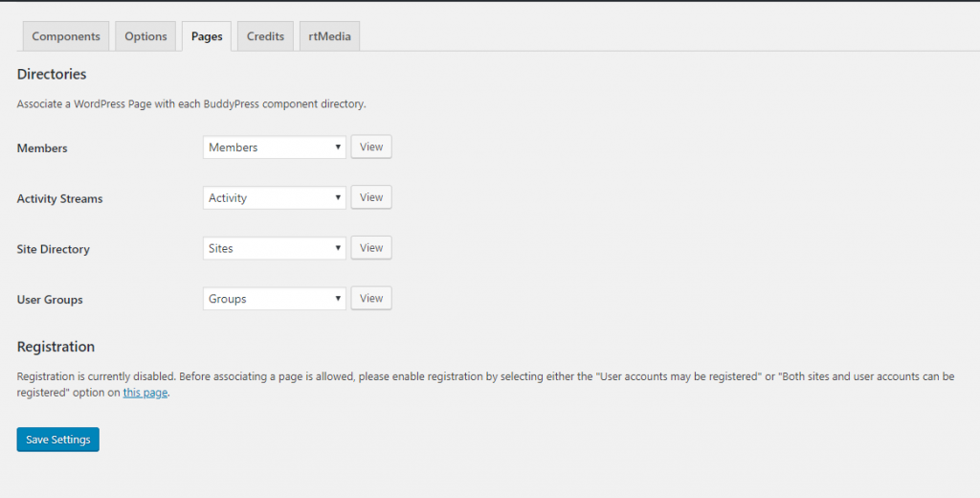Click the arrow on the Sites dropdown
This screenshot has height=498, width=980.
(x=338, y=248)
